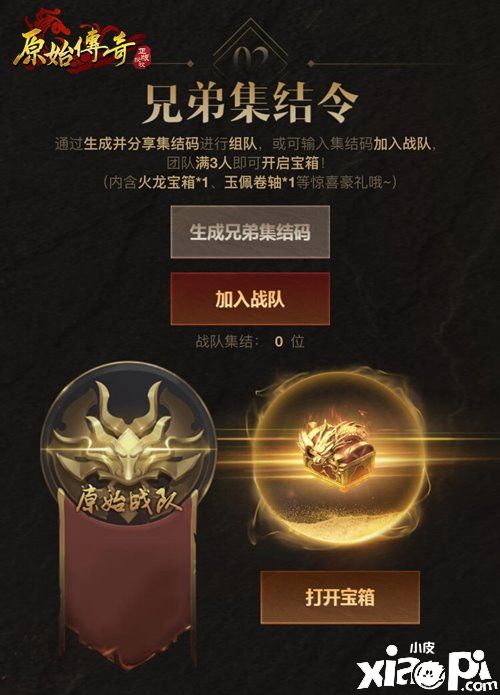
Task: Open the chest with 打开宝箱 button
Action: [340, 597]
